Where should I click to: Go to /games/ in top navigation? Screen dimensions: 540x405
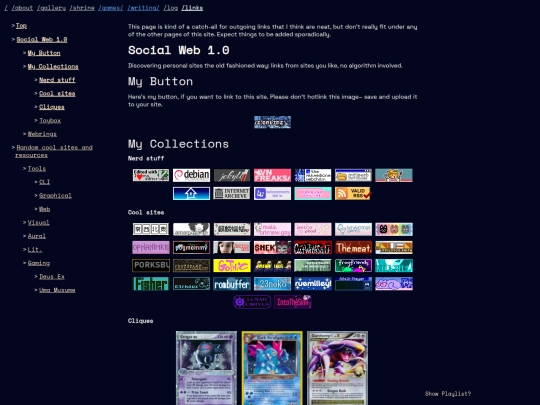pos(111,8)
